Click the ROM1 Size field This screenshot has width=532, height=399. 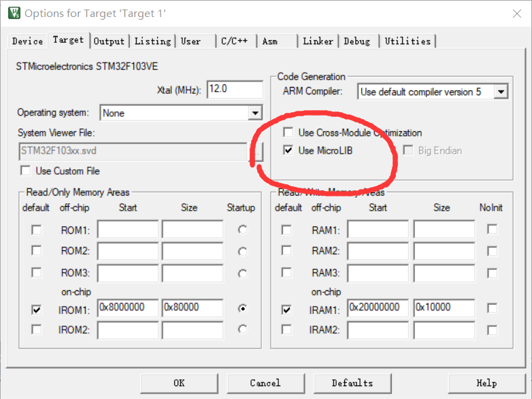193,229
